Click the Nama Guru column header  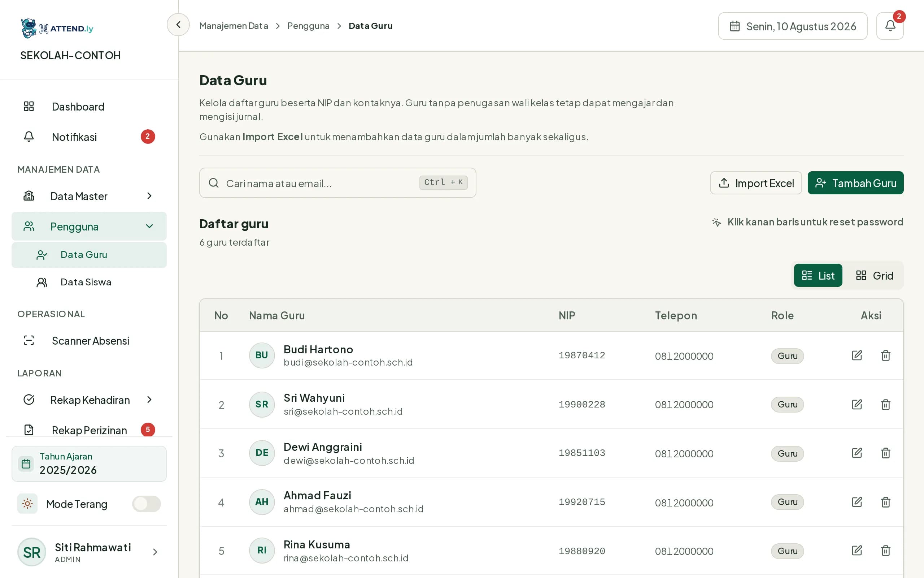[x=277, y=315]
